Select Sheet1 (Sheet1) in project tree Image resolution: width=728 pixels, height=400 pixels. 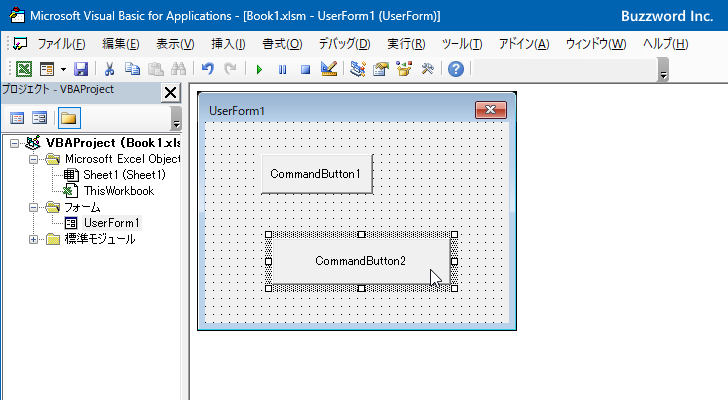tap(124, 175)
